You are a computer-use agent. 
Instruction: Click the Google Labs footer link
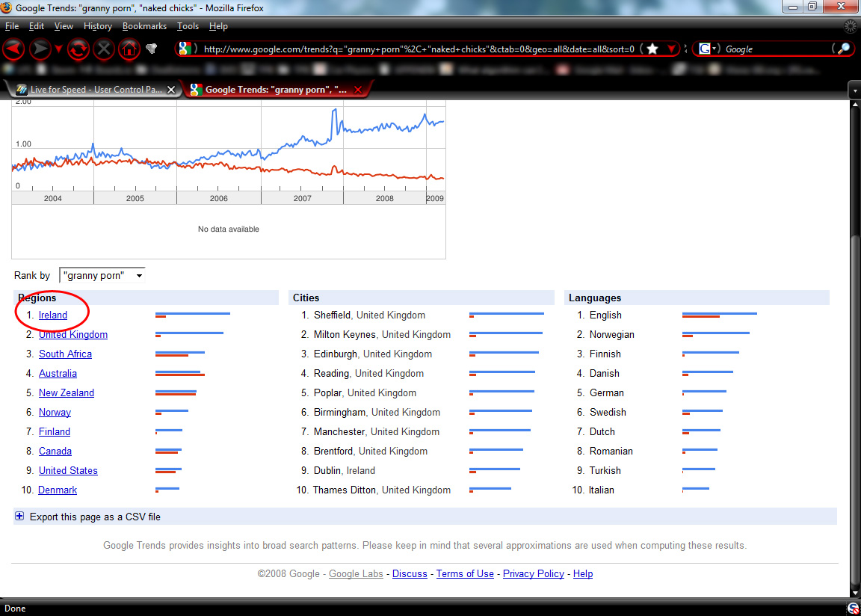coord(356,573)
